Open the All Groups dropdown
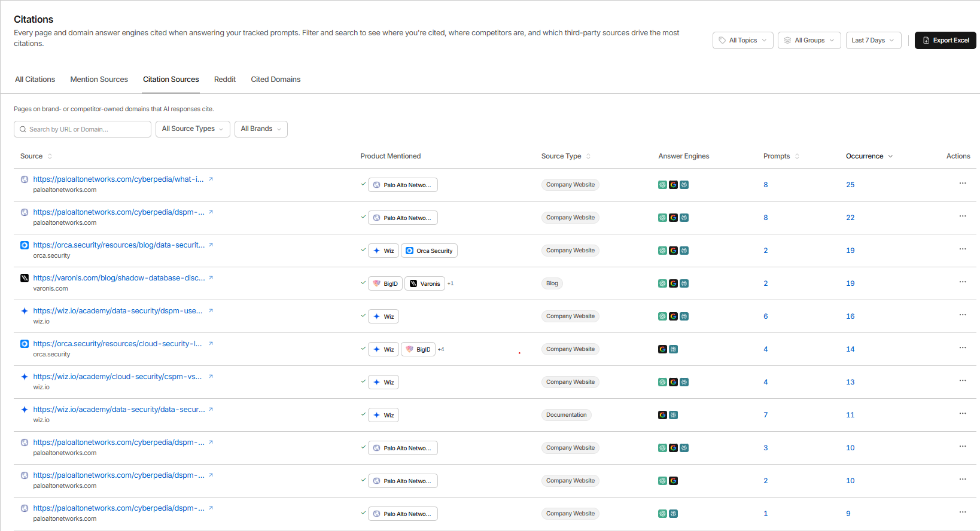This screenshot has width=980, height=531. tap(809, 41)
